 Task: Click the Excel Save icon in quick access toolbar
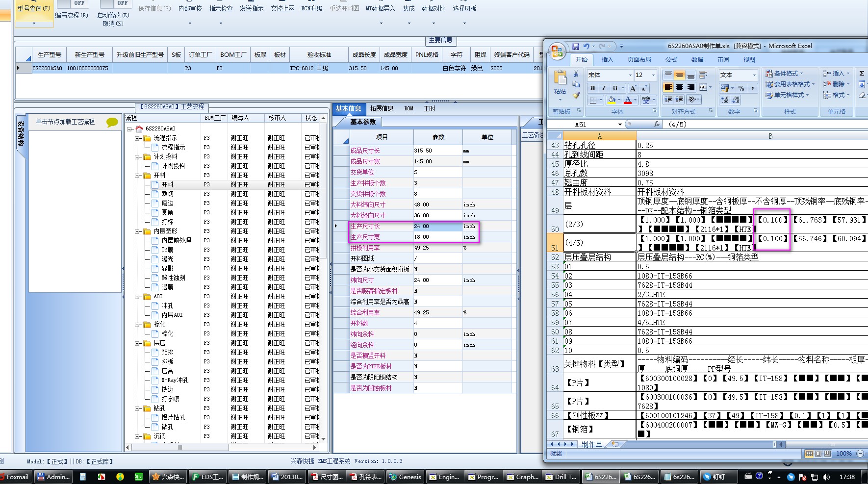click(x=576, y=46)
